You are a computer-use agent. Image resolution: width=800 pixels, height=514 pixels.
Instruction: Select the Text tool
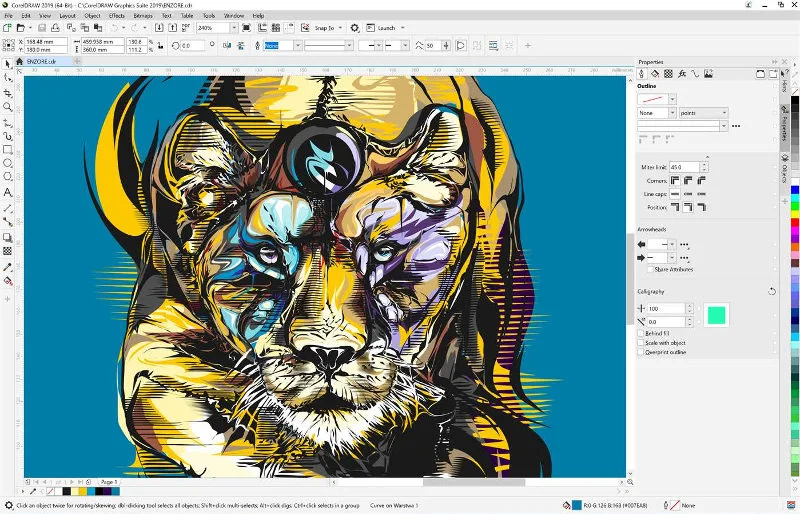point(7,192)
